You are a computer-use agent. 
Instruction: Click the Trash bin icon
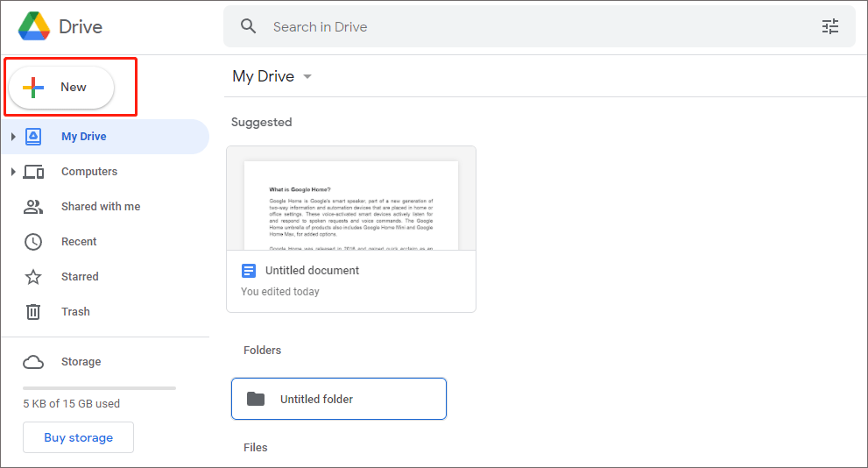[x=33, y=312]
